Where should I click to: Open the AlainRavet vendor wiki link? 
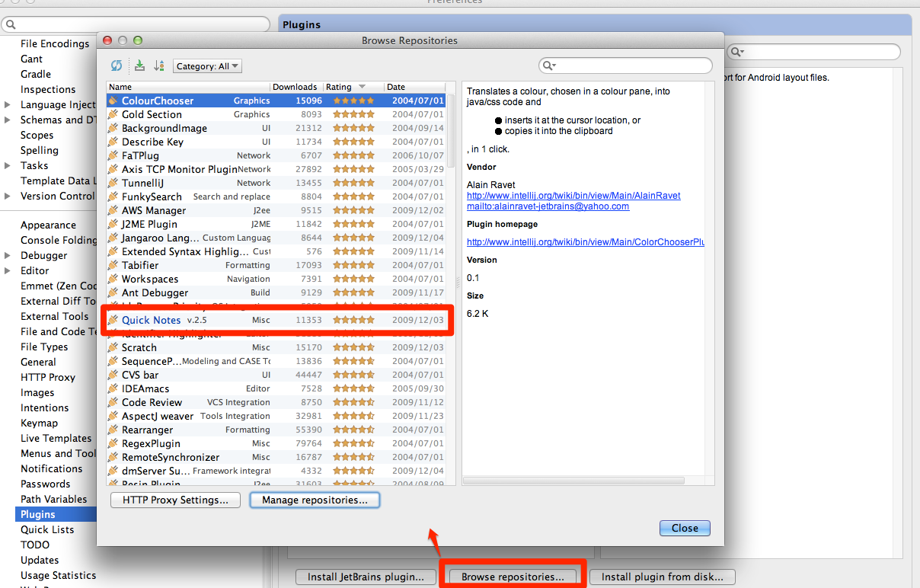click(573, 196)
